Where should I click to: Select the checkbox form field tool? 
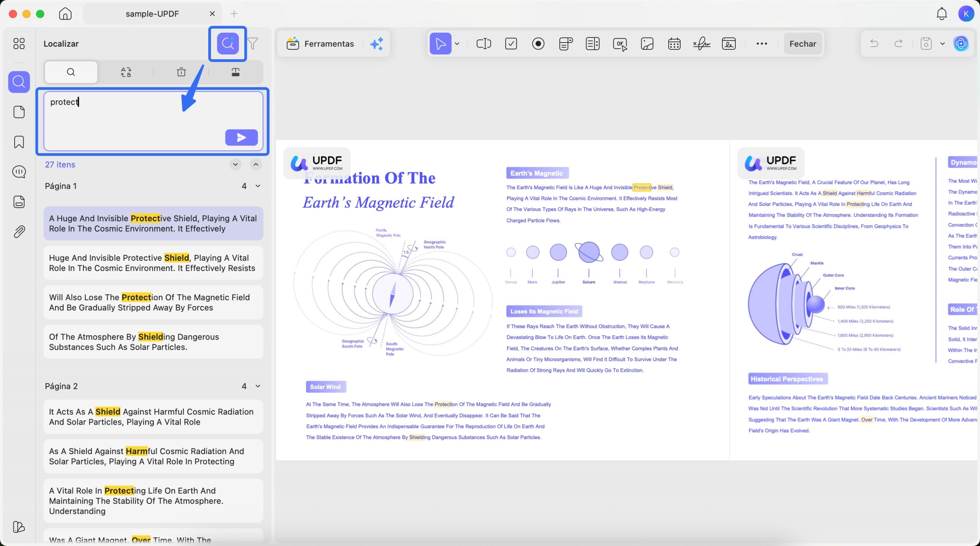pyautogui.click(x=511, y=44)
